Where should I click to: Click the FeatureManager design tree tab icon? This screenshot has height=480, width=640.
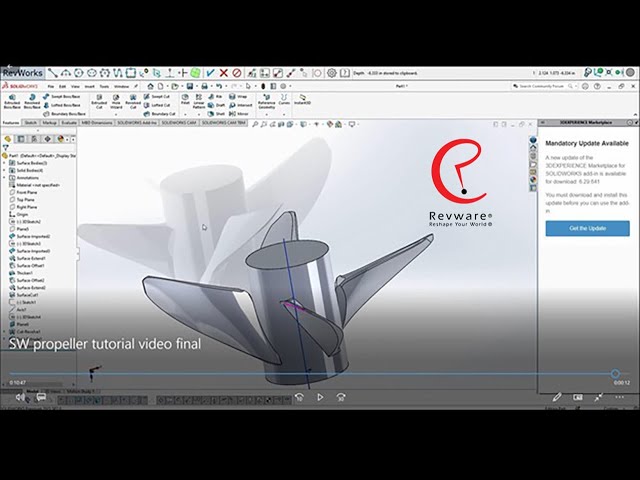8,139
